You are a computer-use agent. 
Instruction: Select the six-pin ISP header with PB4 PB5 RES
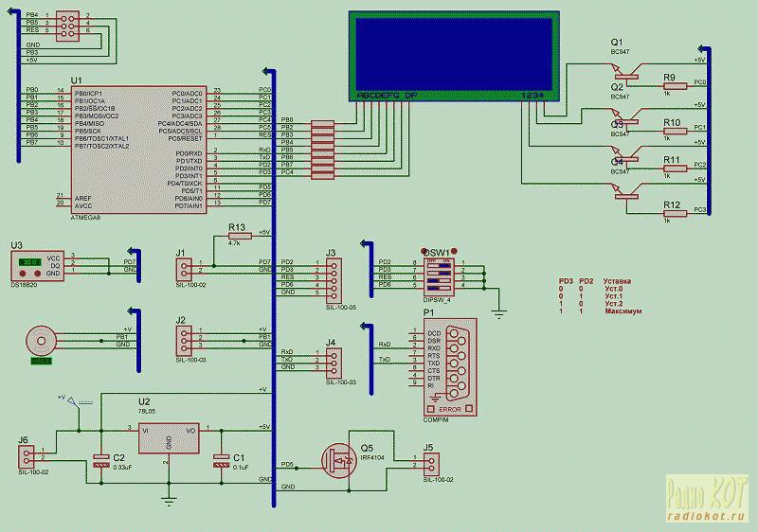(67, 27)
